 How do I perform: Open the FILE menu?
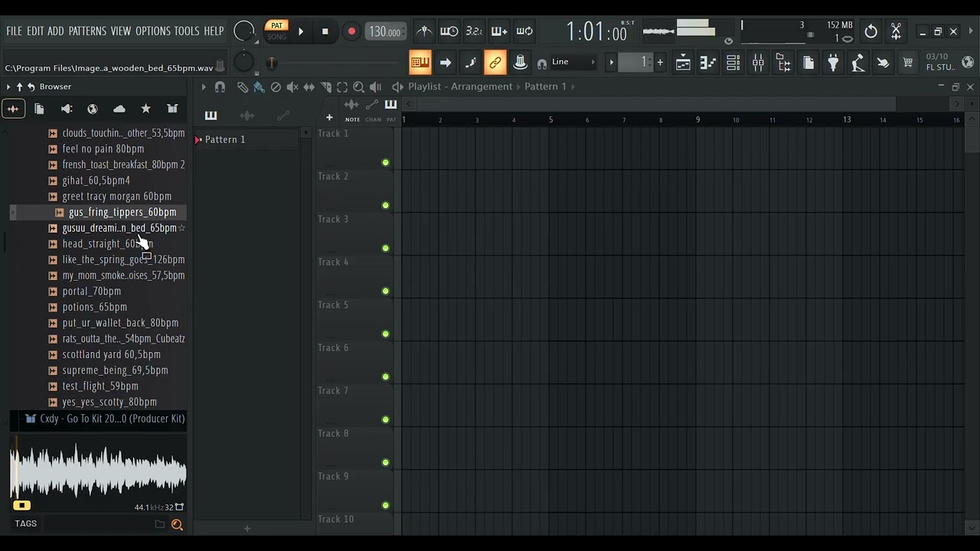[14, 31]
